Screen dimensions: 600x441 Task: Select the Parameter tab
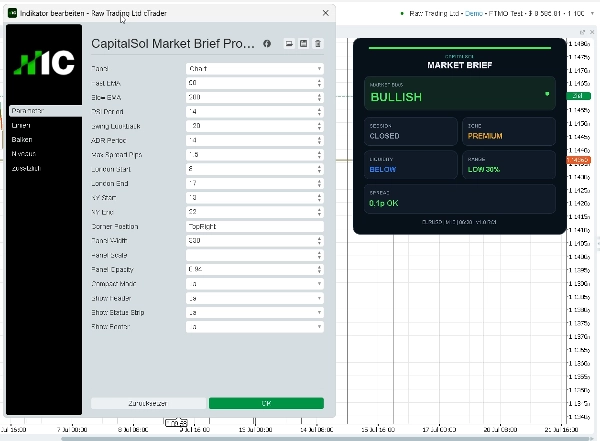45,111
